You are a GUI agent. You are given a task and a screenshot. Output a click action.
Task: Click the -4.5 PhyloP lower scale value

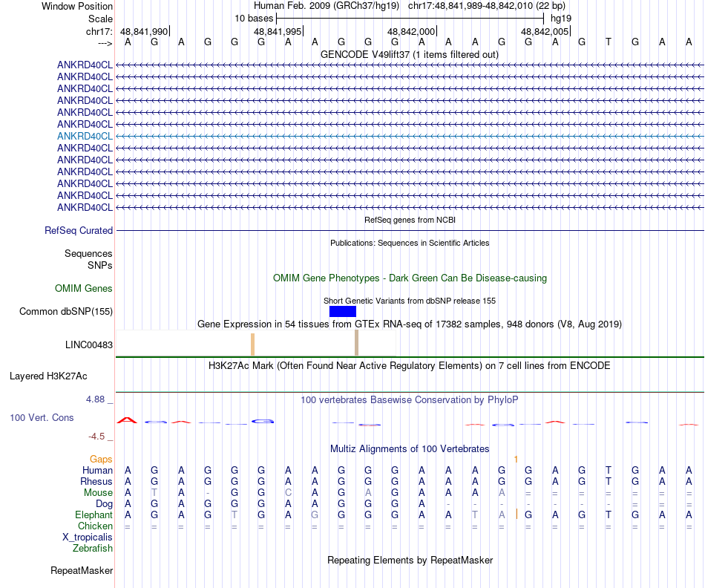tap(96, 437)
